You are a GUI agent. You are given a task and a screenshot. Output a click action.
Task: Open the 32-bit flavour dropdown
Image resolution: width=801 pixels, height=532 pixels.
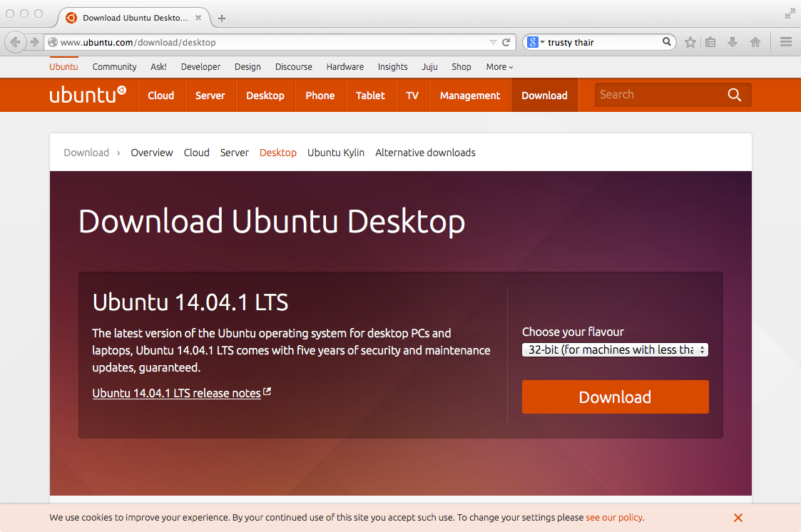coord(615,349)
